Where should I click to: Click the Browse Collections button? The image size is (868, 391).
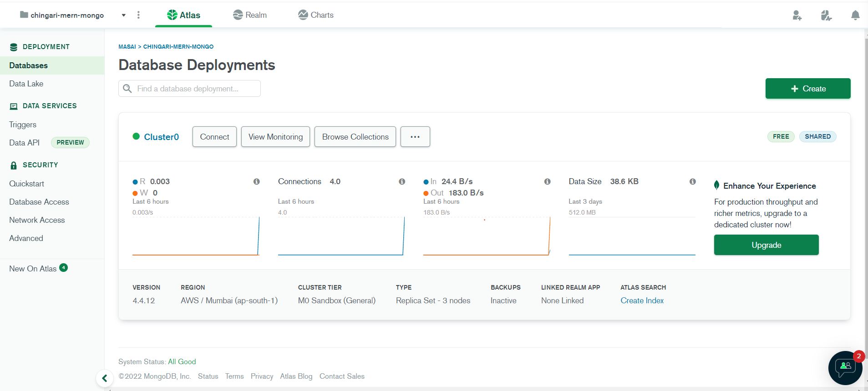click(355, 137)
